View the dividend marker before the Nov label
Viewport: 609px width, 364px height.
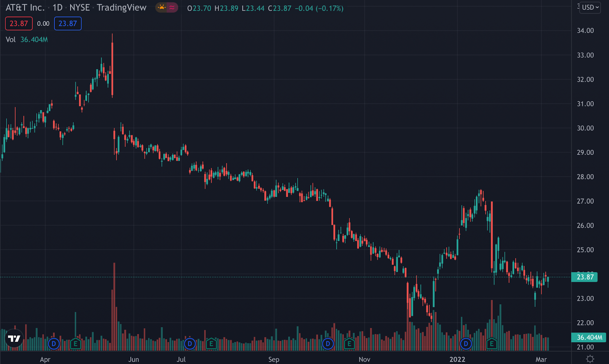click(328, 344)
